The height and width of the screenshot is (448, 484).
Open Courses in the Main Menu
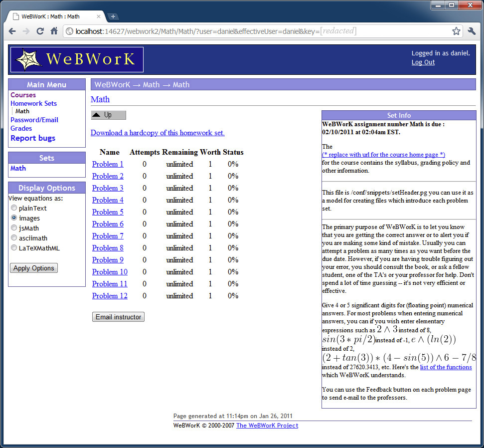(x=23, y=95)
